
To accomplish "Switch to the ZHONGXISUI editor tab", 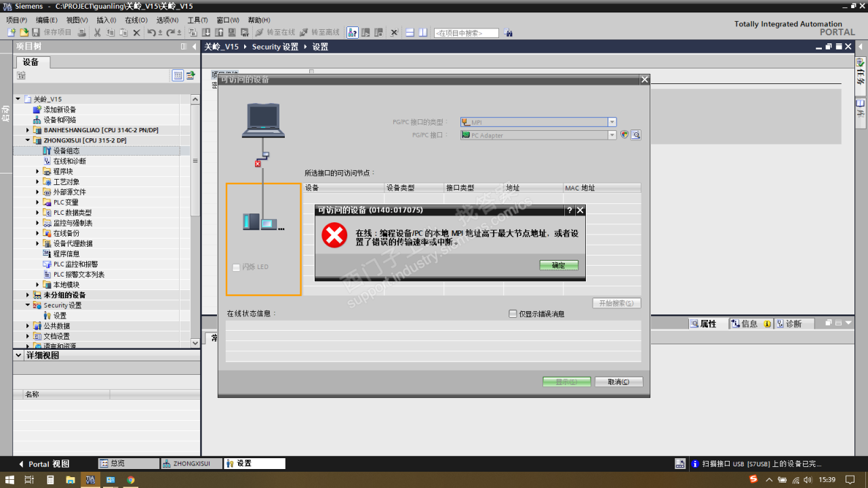I will [x=191, y=464].
